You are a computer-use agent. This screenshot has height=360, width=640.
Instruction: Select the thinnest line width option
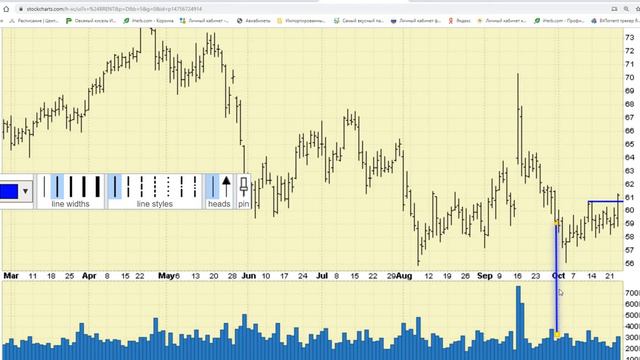[x=44, y=187]
